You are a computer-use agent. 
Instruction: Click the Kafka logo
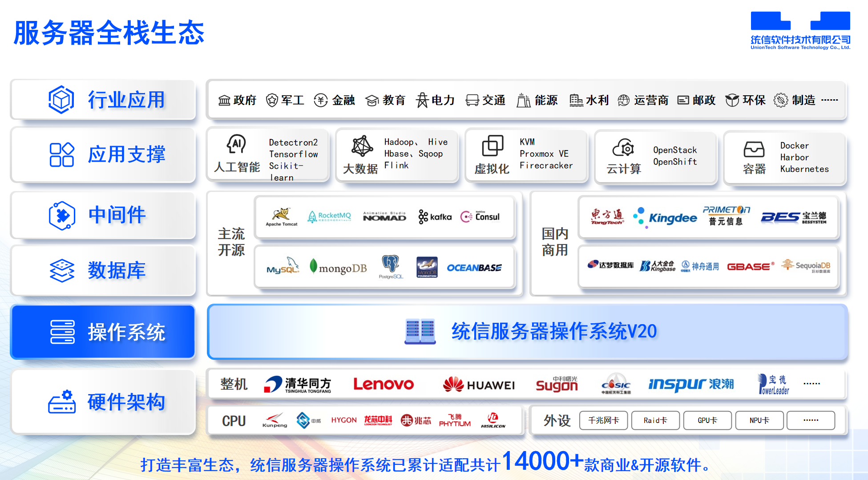tap(435, 217)
